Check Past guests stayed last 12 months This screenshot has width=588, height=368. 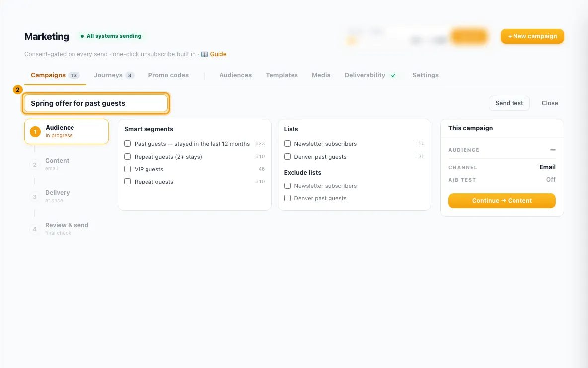coord(128,143)
